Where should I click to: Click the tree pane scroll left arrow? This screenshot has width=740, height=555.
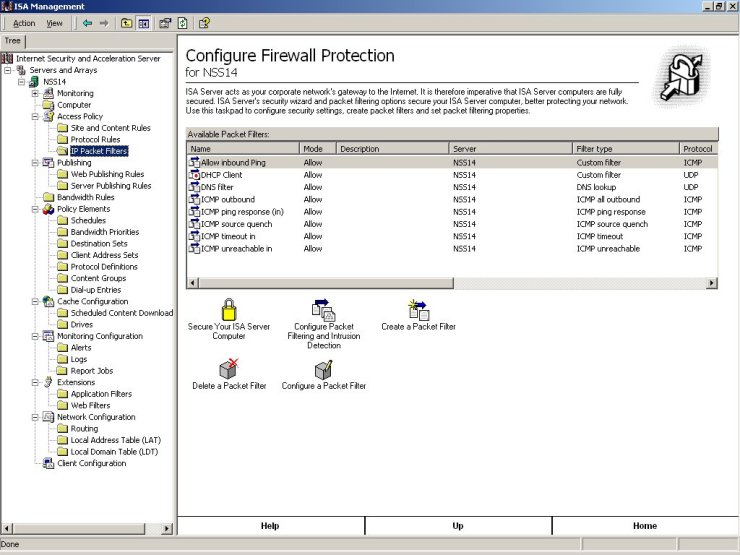click(7, 529)
